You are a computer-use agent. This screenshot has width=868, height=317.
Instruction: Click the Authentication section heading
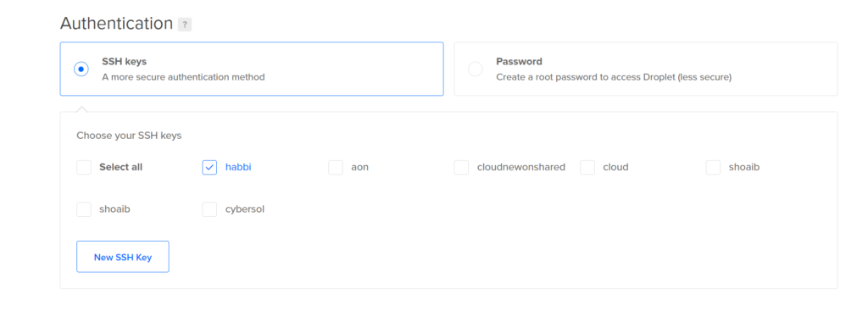click(x=116, y=24)
